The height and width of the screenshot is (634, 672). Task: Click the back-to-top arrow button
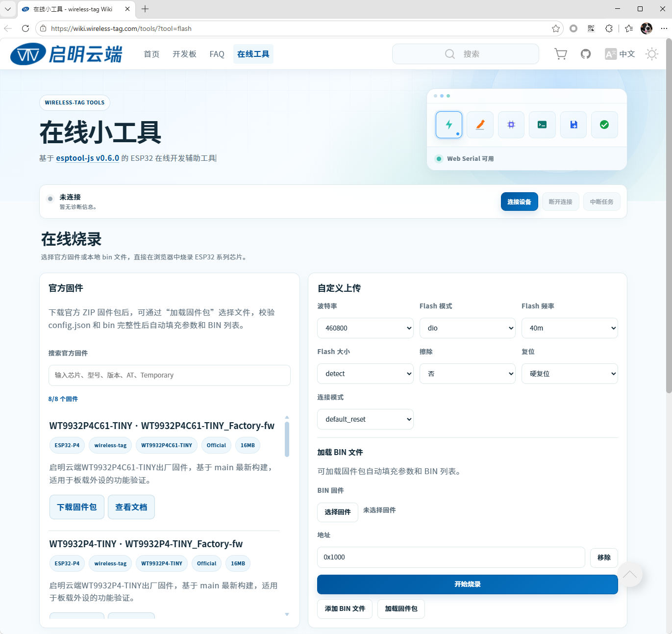(630, 574)
